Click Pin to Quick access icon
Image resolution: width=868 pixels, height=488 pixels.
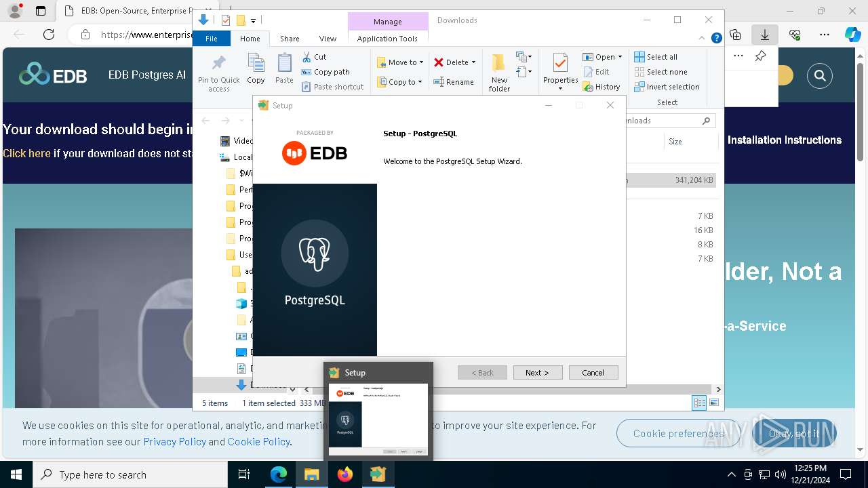[x=218, y=63]
